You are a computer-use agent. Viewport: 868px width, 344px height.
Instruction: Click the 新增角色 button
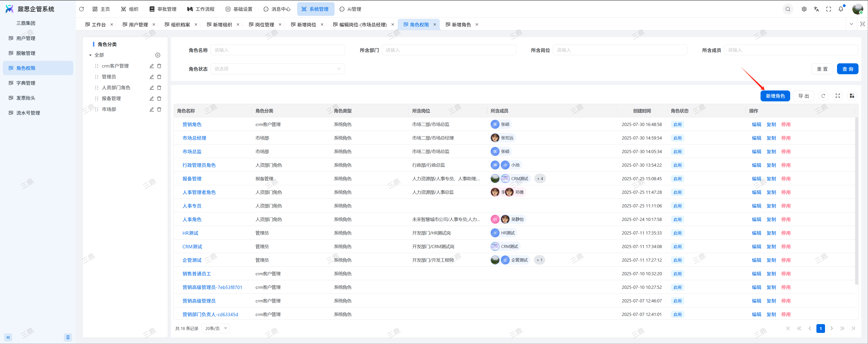click(775, 96)
